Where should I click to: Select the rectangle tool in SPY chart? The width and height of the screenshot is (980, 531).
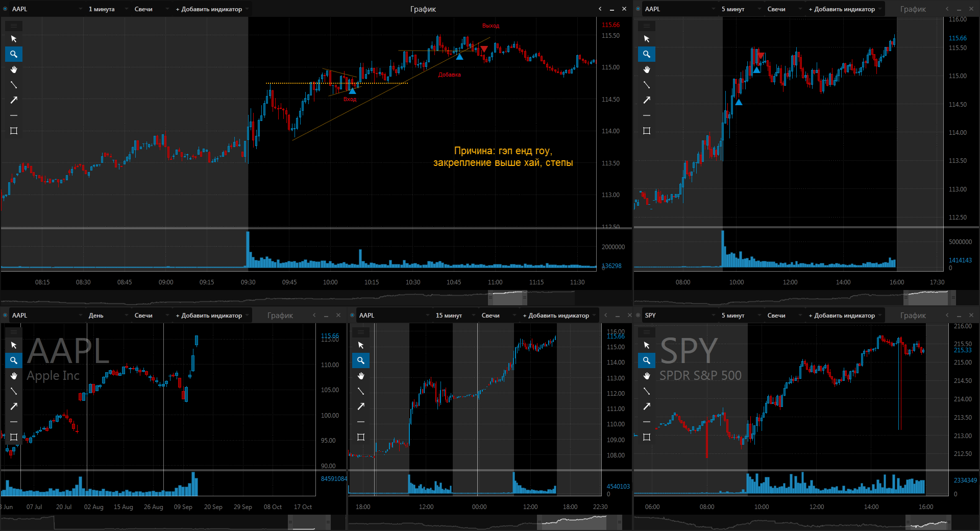pos(647,437)
